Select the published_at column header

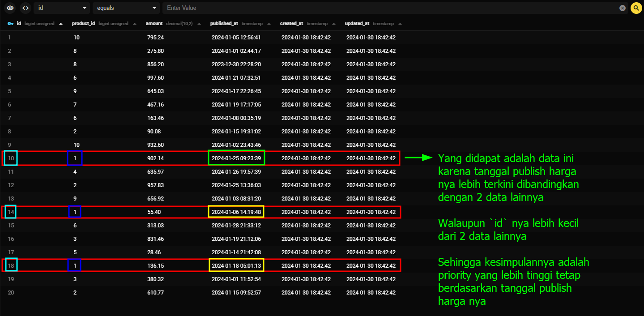(224, 24)
